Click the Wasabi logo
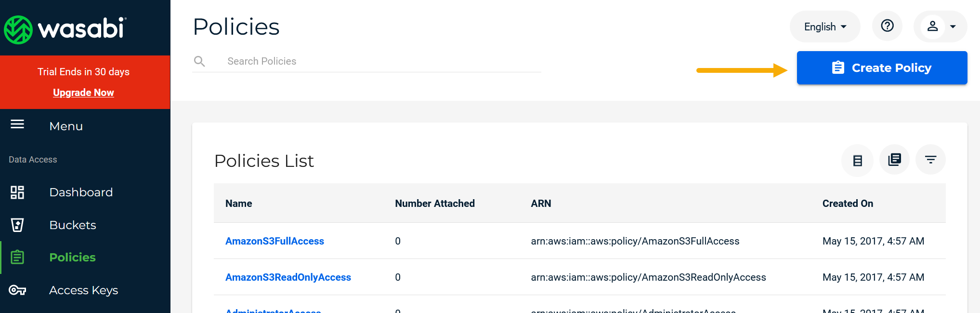Image resolution: width=980 pixels, height=313 pixels. coord(65,29)
